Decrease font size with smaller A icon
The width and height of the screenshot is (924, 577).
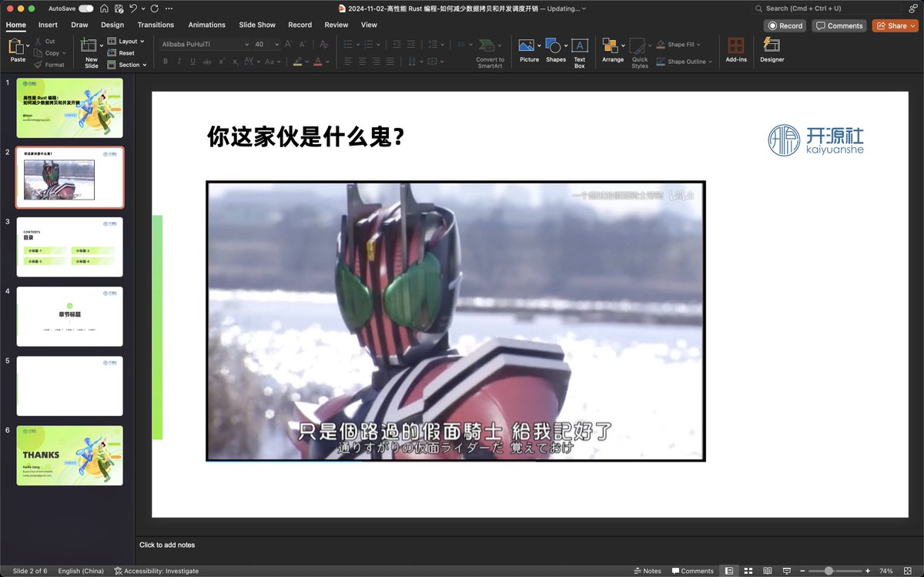303,45
